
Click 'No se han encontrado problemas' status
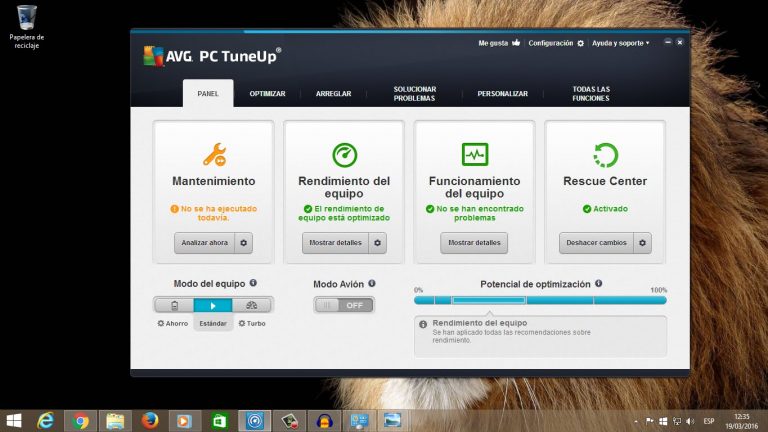pyautogui.click(x=475, y=213)
